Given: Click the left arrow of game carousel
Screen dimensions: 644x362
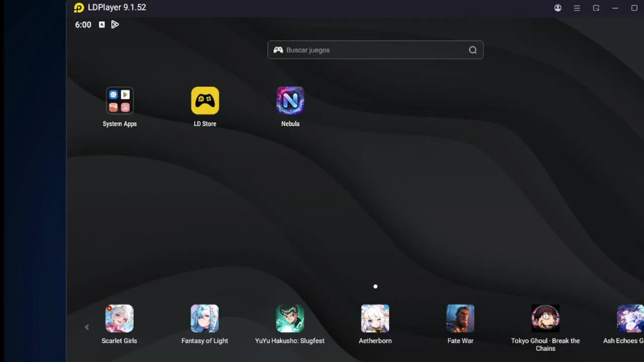Looking at the screenshot, I should tap(87, 327).
